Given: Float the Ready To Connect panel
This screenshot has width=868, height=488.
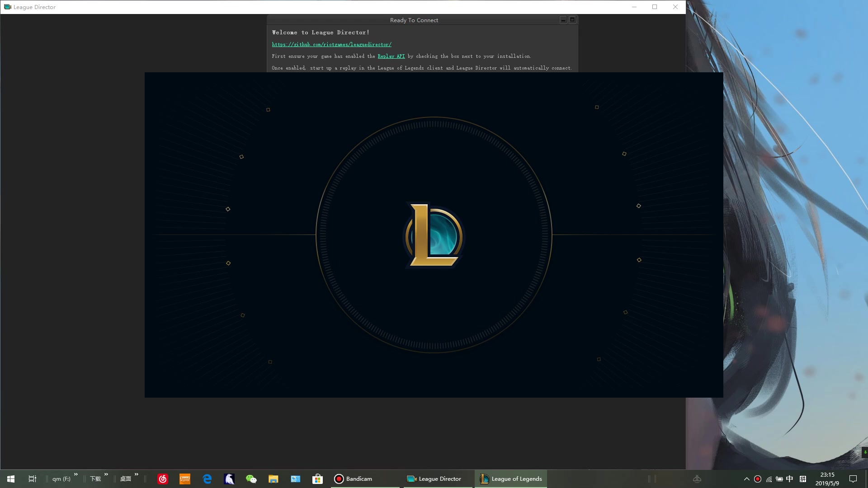Looking at the screenshot, I should (572, 20).
